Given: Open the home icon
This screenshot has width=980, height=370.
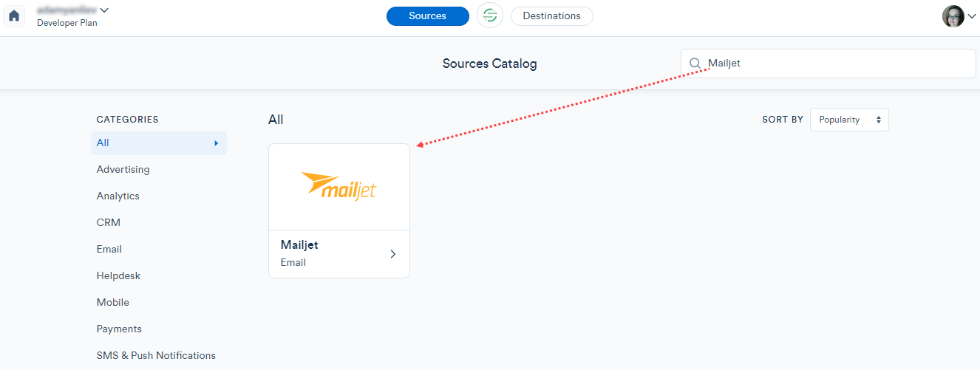Looking at the screenshot, I should (14, 16).
